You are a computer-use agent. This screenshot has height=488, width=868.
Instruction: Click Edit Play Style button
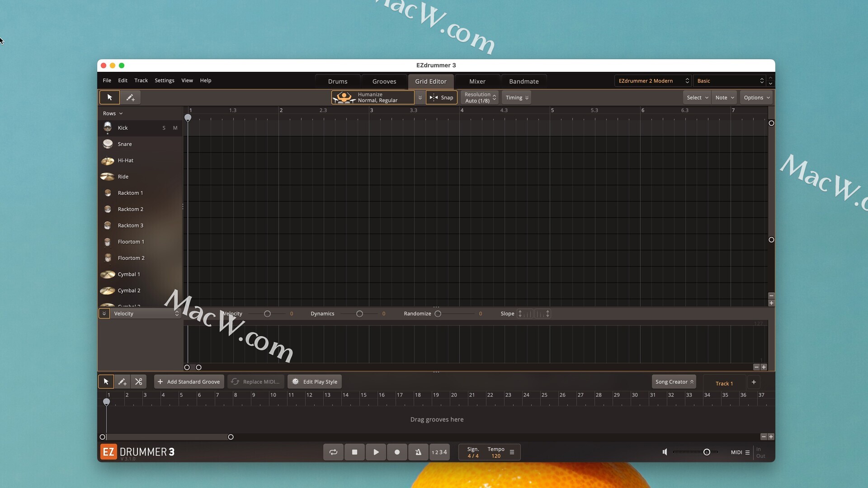click(315, 382)
